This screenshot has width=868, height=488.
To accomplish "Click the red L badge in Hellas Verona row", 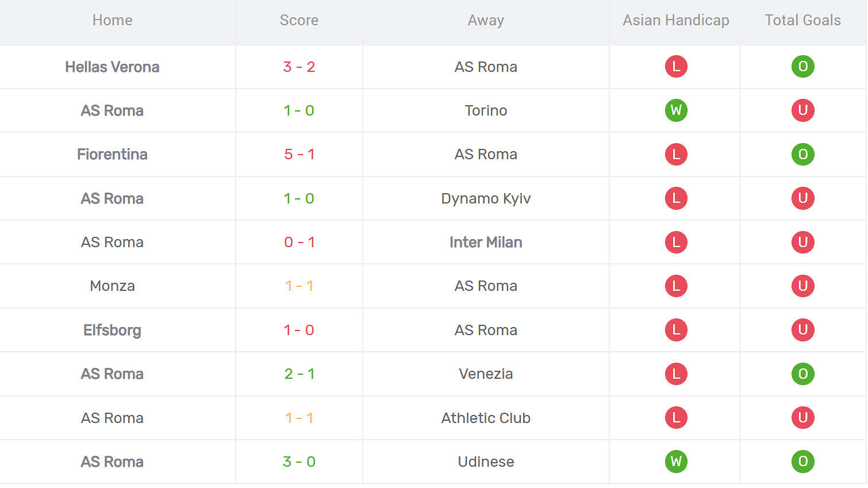I will click(x=676, y=67).
